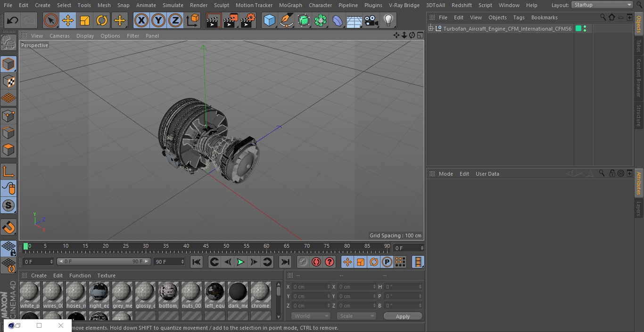Add a floor environment object

coord(355,20)
